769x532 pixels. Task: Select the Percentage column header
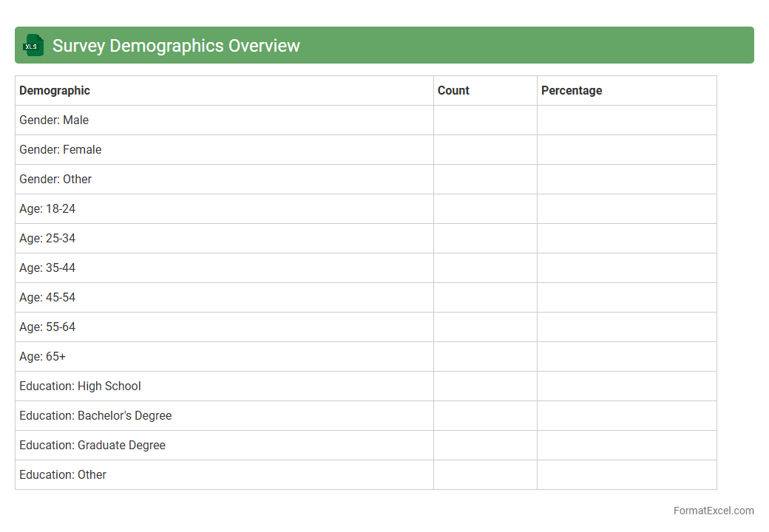pyautogui.click(x=572, y=90)
